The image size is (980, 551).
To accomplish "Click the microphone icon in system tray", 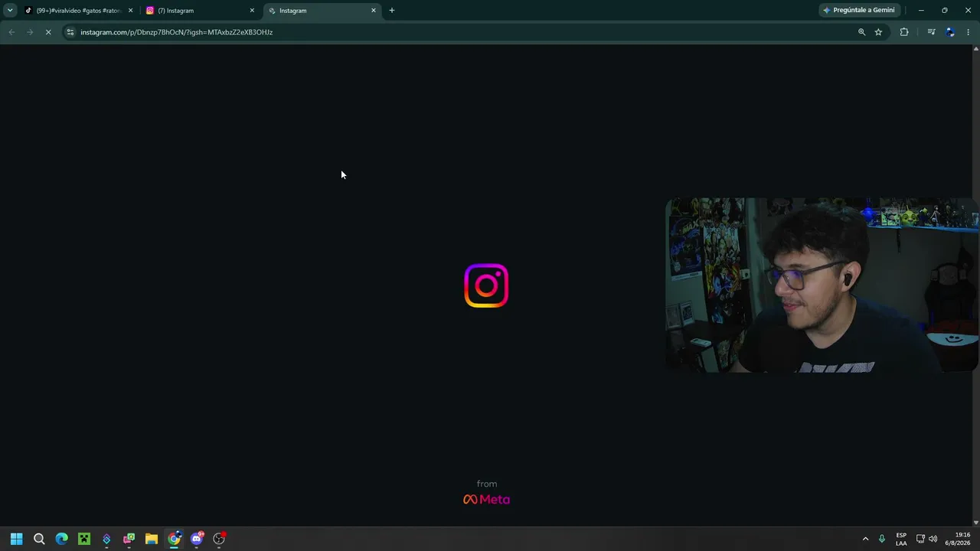I will (882, 539).
